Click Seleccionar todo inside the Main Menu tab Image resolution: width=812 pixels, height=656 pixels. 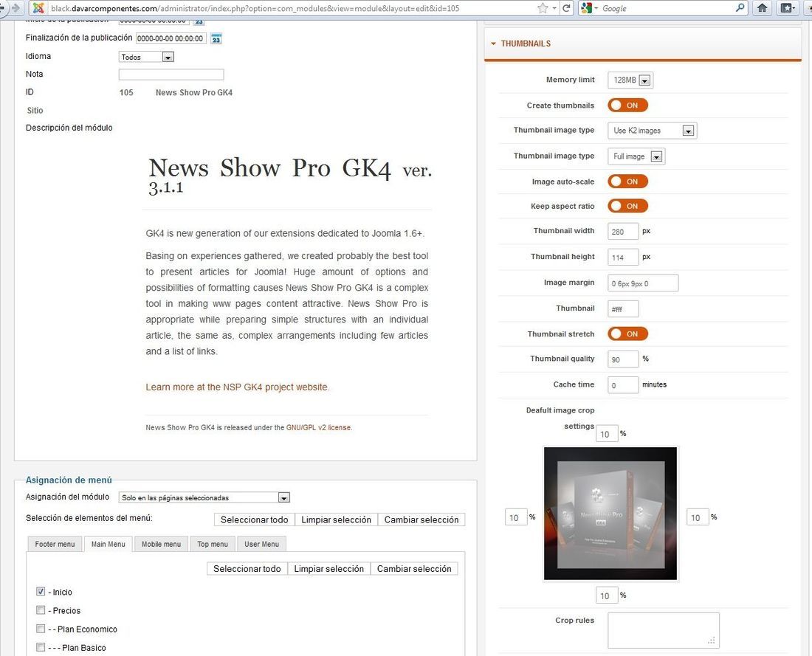tap(247, 568)
